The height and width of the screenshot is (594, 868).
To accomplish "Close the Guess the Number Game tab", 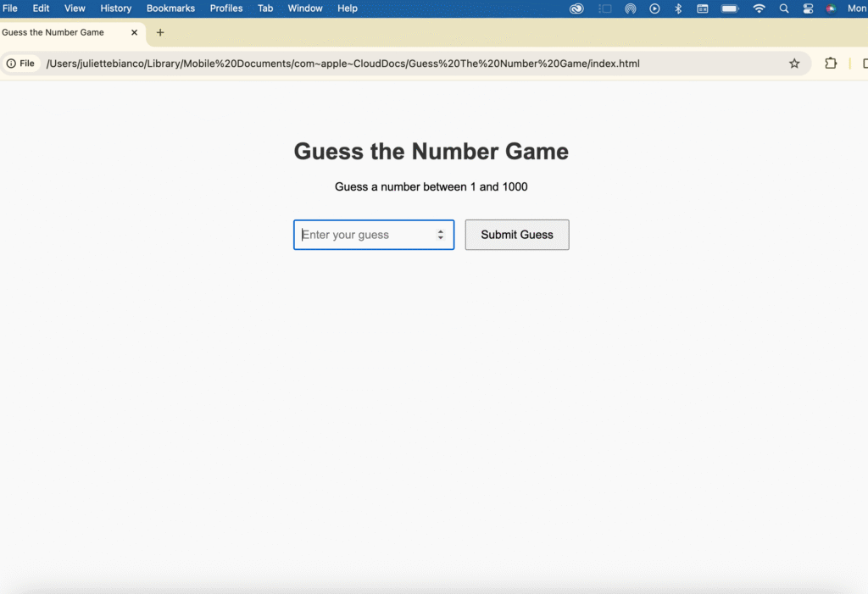I will point(134,33).
